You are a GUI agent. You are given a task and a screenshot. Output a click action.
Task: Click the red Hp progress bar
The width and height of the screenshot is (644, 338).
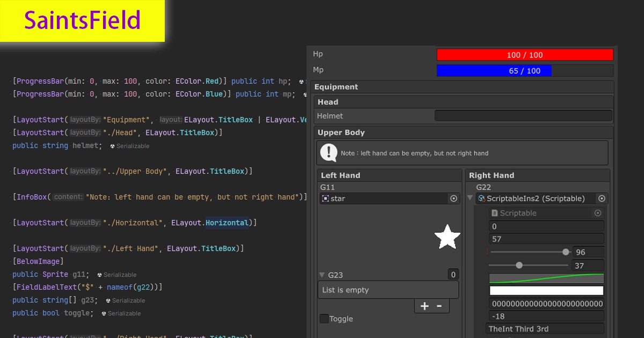[x=525, y=55]
